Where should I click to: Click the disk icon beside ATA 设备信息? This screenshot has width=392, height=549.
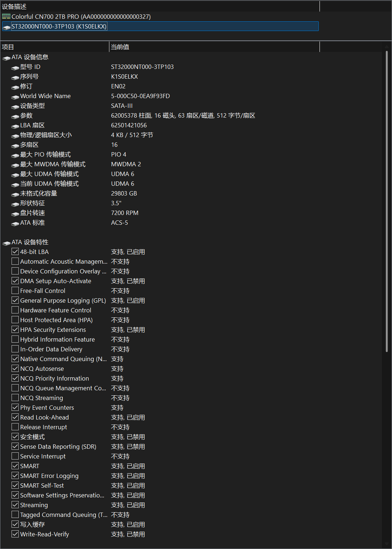pos(6,58)
